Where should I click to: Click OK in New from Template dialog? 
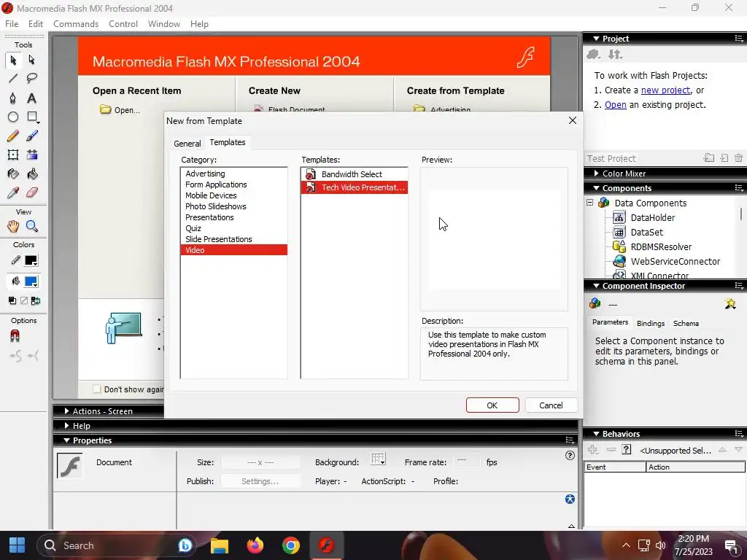point(492,405)
